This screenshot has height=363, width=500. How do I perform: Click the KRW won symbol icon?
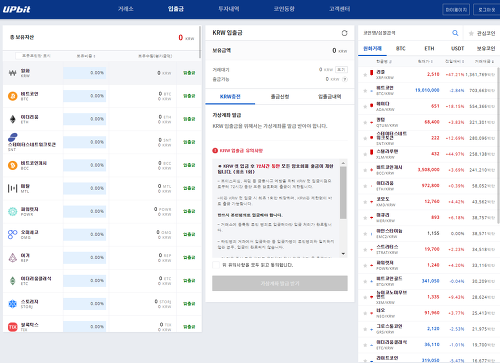tap(12, 73)
